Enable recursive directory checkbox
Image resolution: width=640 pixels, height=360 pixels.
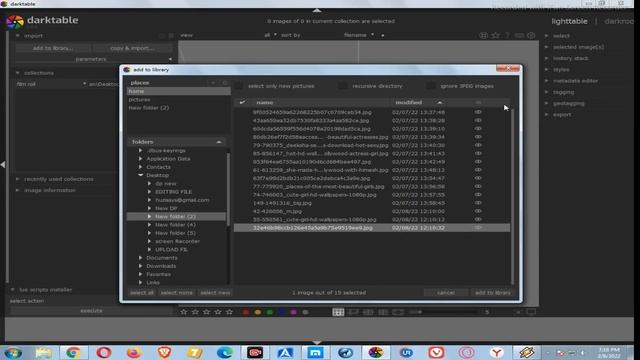pos(343,86)
